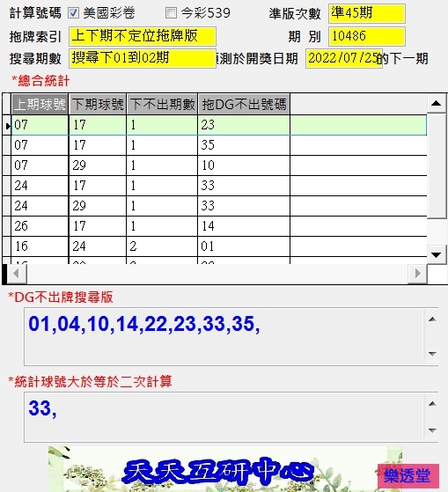The height and width of the screenshot is (492, 448).
Task: Select 下期球號 cell 24 in the 16 row
Action: tap(98, 246)
